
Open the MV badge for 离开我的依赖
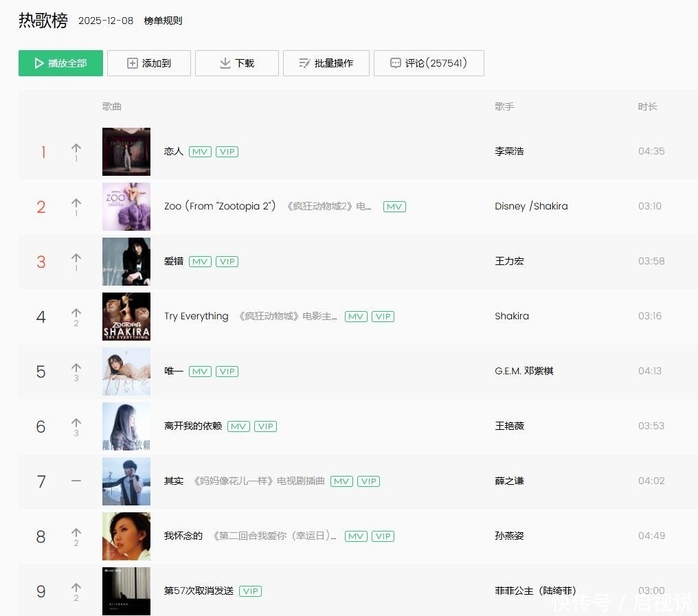[x=238, y=426]
